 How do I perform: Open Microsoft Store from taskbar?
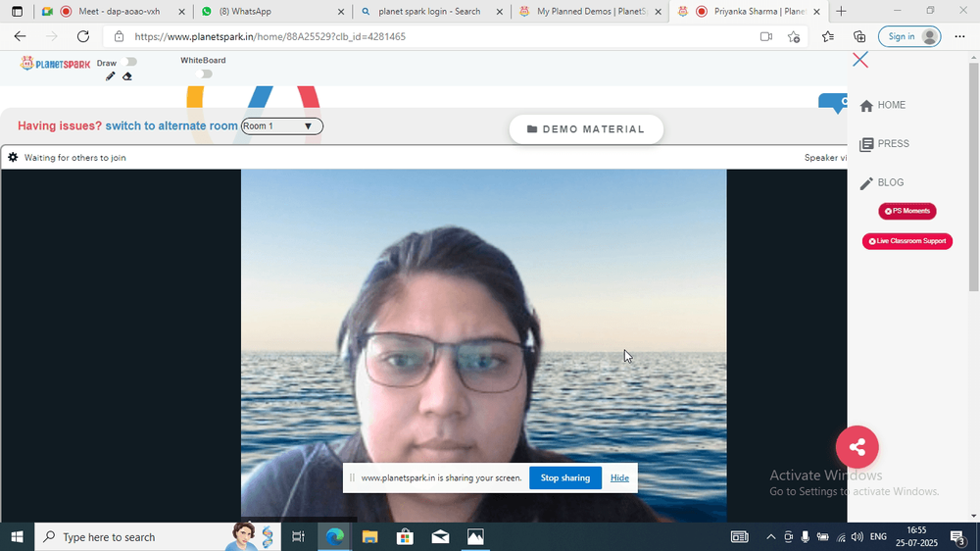405,537
